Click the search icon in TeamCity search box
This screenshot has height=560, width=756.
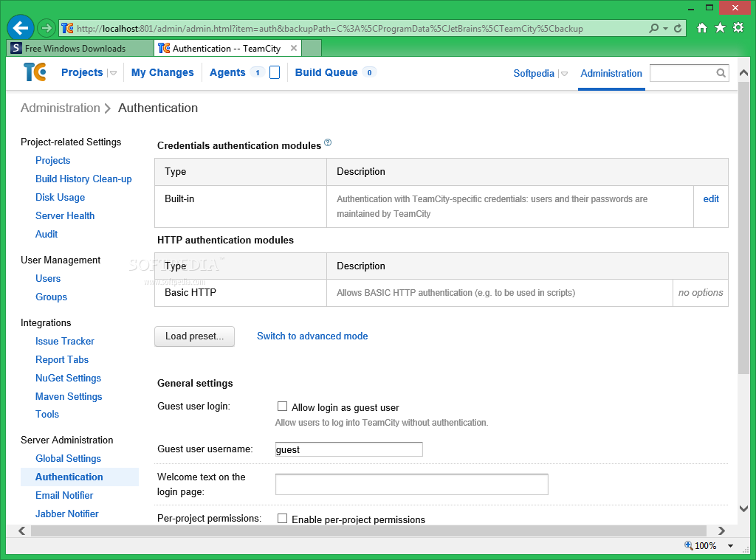click(x=721, y=73)
